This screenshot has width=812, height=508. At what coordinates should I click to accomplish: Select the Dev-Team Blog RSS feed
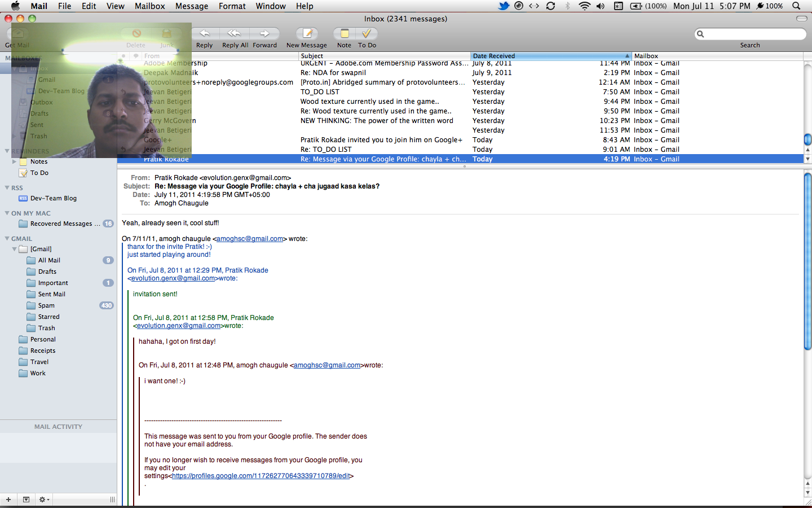[54, 198]
